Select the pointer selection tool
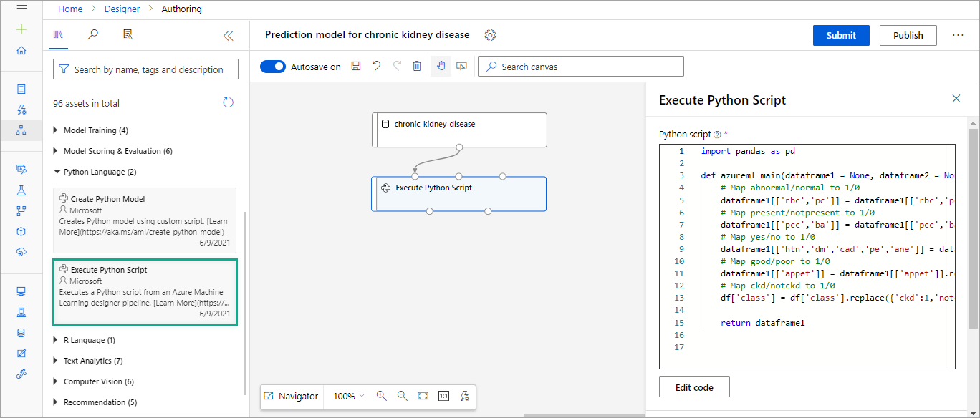The height and width of the screenshot is (418, 980). click(x=461, y=66)
